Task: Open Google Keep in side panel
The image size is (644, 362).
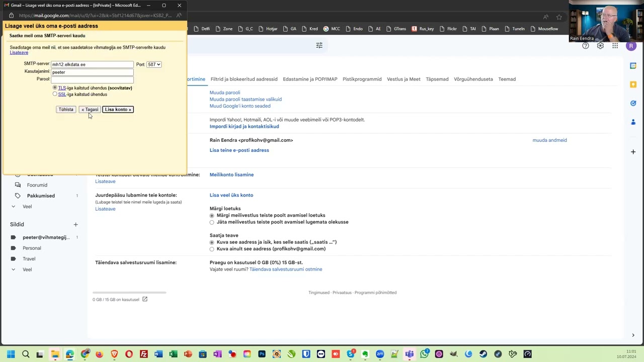Action: point(633,84)
